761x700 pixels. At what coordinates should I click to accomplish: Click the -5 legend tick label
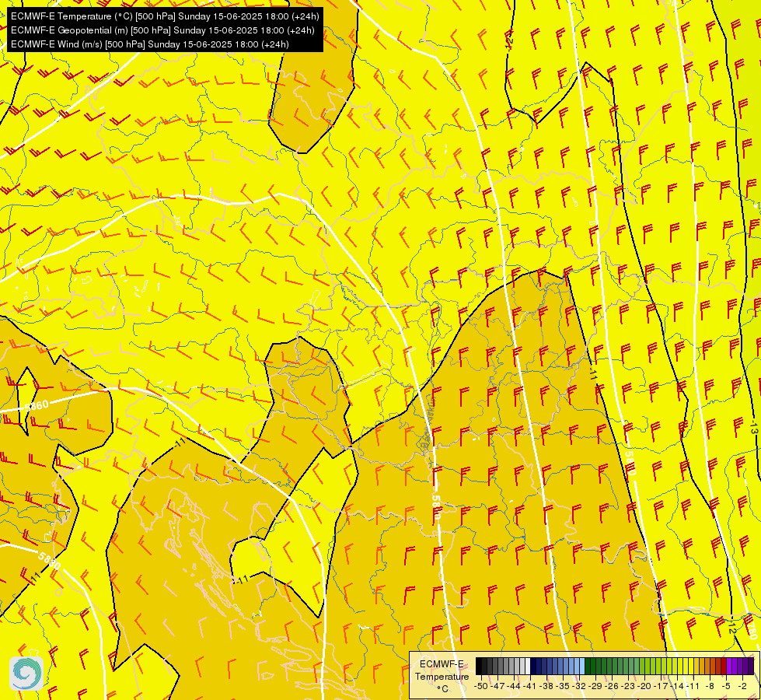pos(725,686)
